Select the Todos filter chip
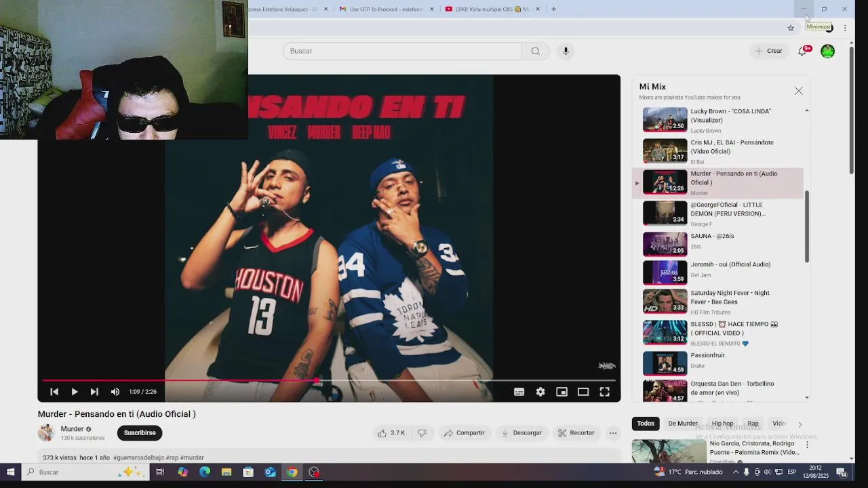This screenshot has width=868, height=488. (x=646, y=424)
